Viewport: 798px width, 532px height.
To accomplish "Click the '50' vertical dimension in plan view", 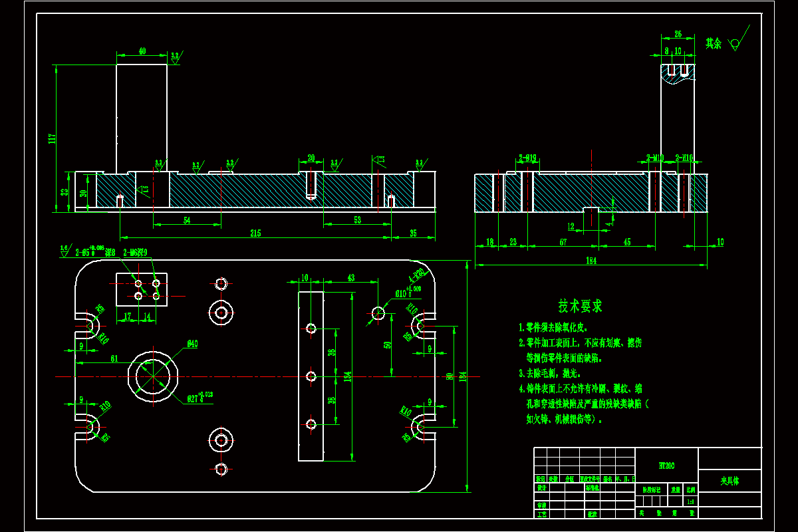I will click(x=388, y=346).
